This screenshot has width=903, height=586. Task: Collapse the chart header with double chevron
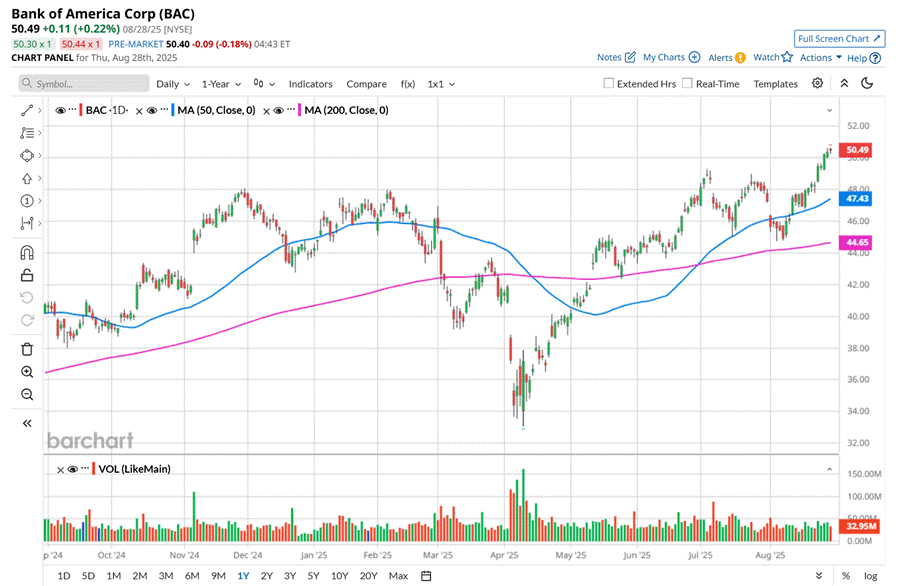click(844, 83)
